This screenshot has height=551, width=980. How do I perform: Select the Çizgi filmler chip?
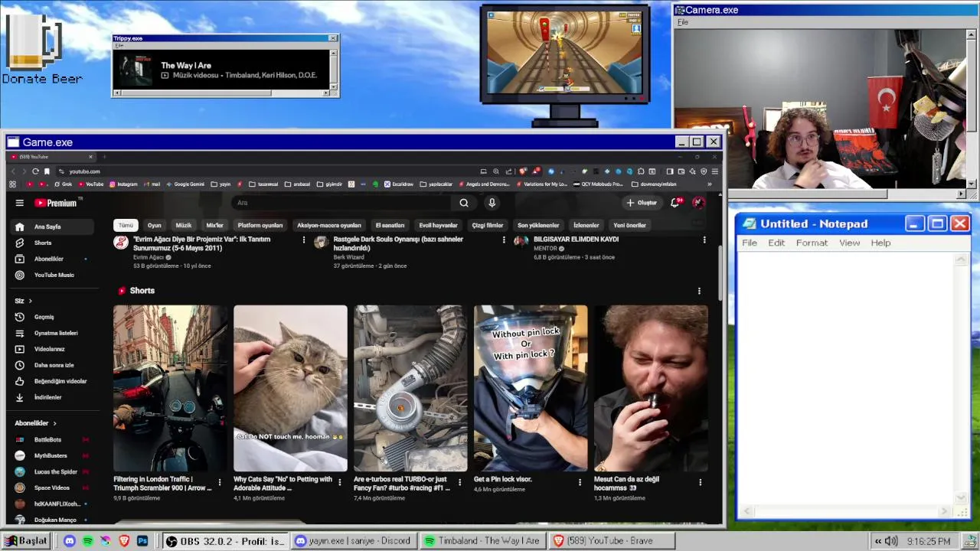pos(488,225)
